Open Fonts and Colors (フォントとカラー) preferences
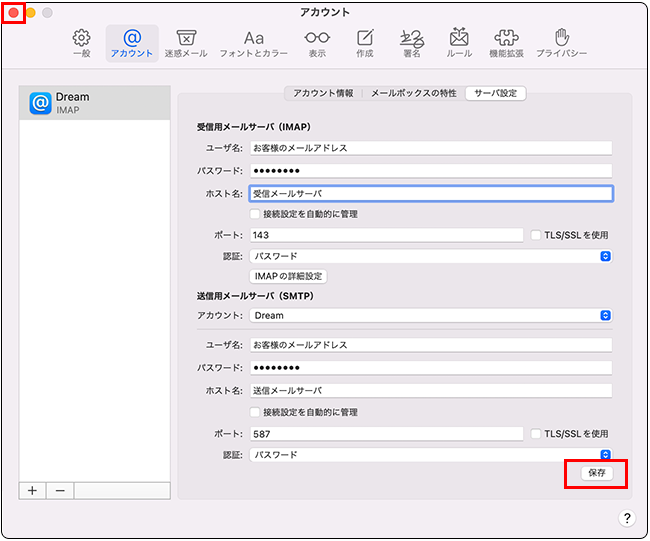This screenshot has height=541, width=650. pyautogui.click(x=254, y=43)
